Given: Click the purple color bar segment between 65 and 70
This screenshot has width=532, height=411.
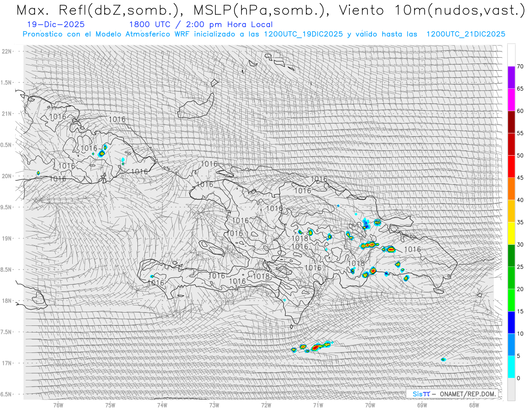Looking at the screenshot, I should coord(511,78).
